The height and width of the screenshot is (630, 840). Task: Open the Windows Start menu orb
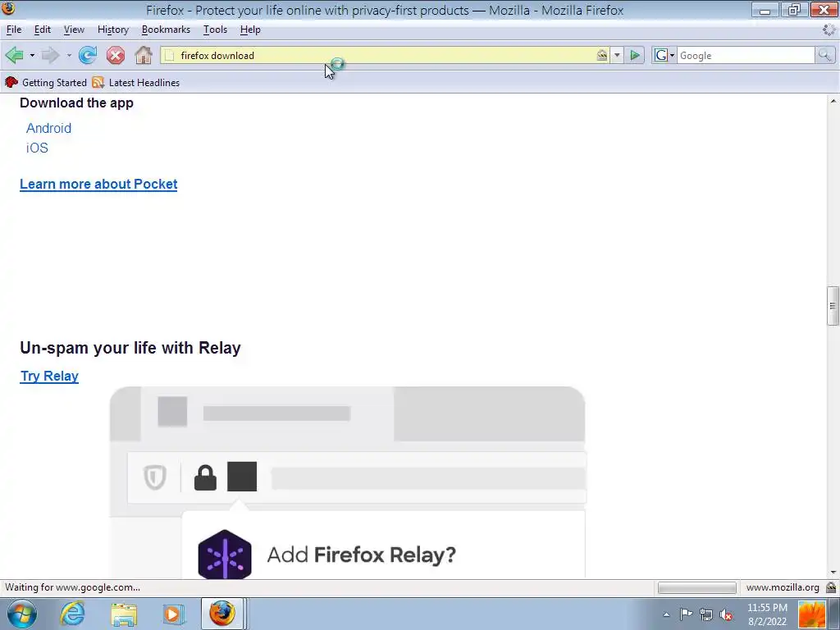(x=22, y=614)
